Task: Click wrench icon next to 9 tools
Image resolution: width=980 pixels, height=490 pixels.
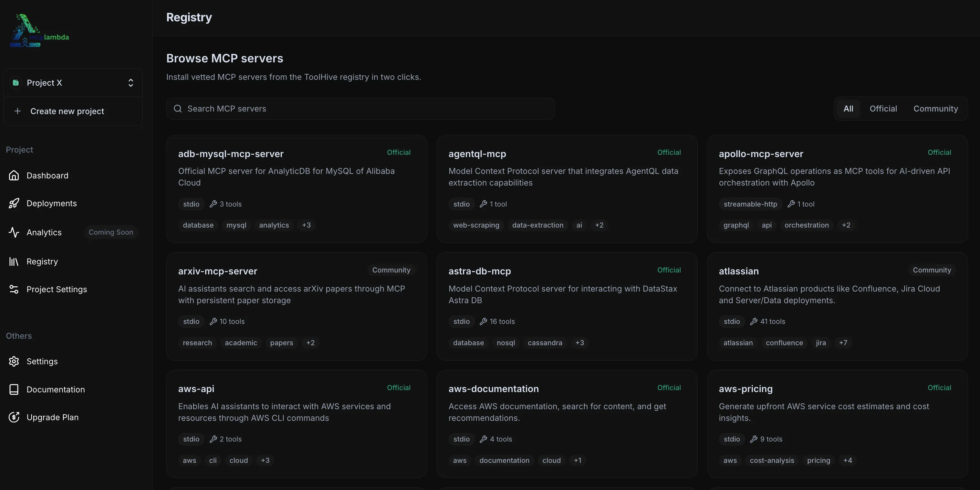Action: point(754,439)
